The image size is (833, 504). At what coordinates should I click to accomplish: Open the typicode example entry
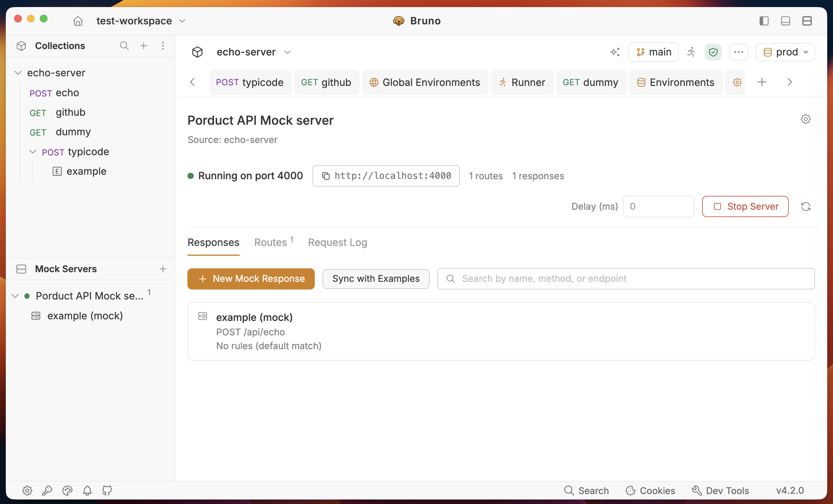click(80, 171)
